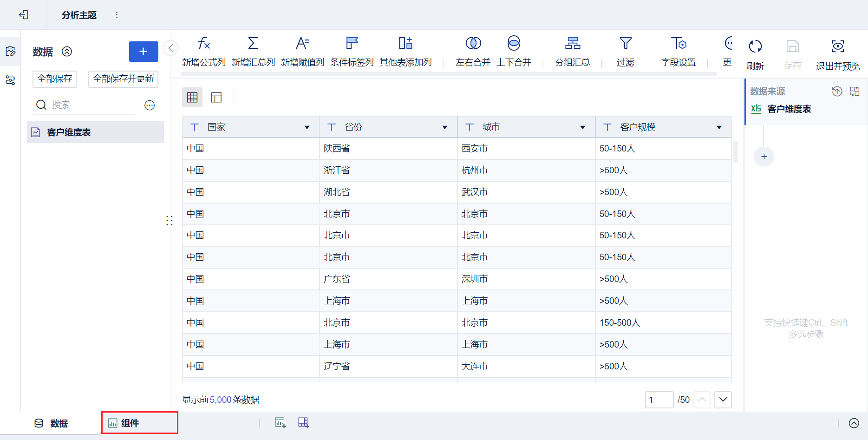The image size is (868, 440).
Task: Click the add dashboard icon in bottom bar
Action: click(304, 423)
